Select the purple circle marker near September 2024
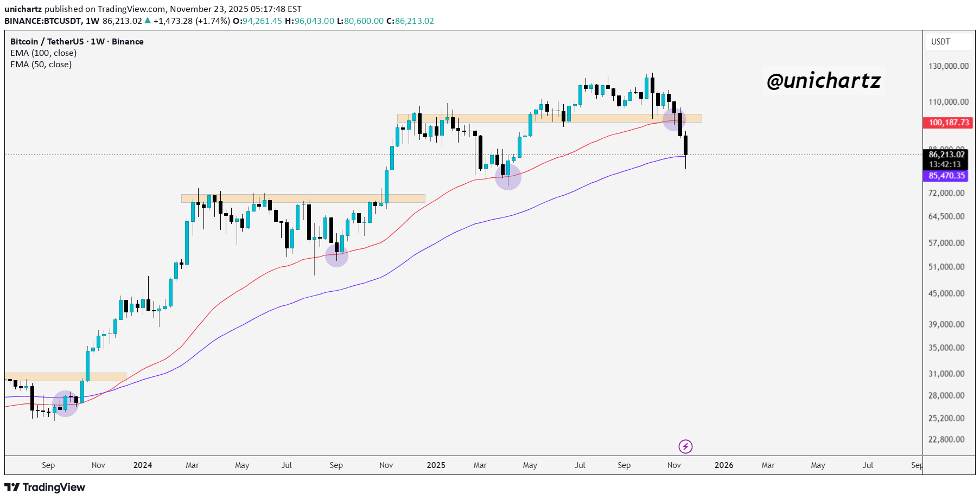Screen dimensions: 980x500 point(336,255)
